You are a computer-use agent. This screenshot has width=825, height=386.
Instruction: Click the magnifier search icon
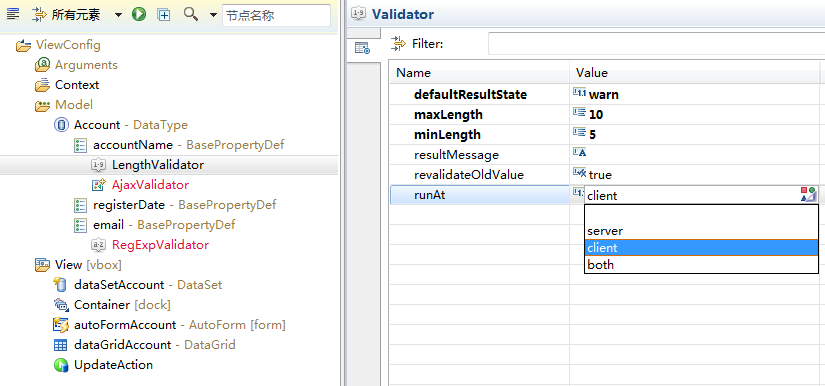click(190, 14)
